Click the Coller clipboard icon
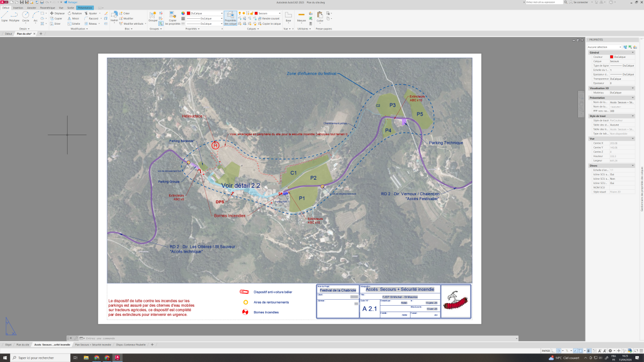Screen dimensions: 644x362 point(320,16)
